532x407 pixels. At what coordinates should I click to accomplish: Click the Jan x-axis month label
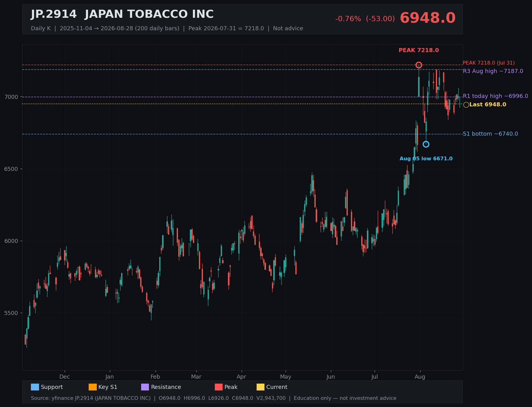pyautogui.click(x=110, y=377)
